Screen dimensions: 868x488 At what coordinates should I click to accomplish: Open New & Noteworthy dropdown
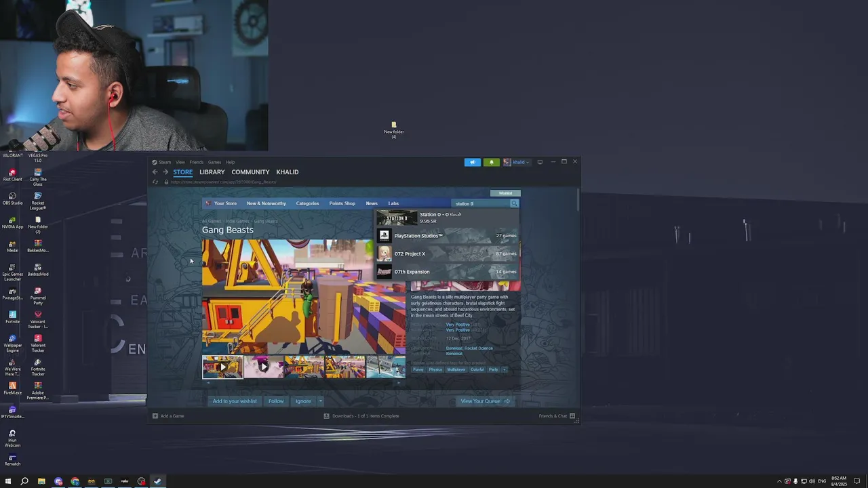tap(267, 203)
